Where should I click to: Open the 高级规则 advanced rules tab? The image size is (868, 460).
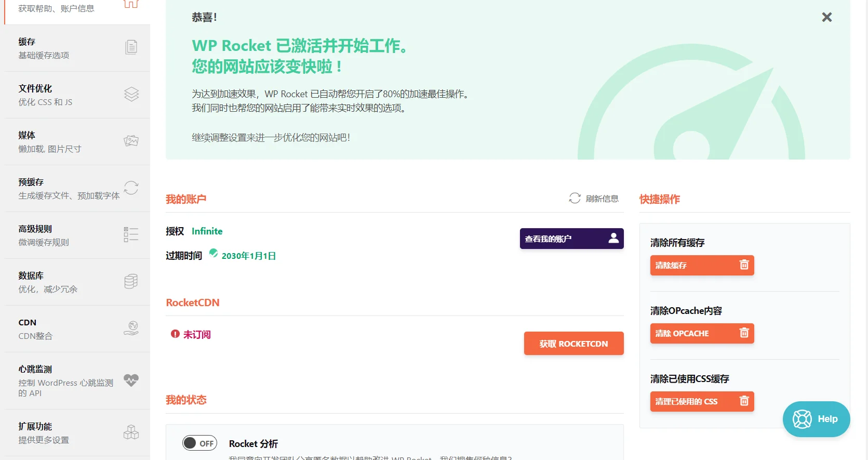[77, 235]
